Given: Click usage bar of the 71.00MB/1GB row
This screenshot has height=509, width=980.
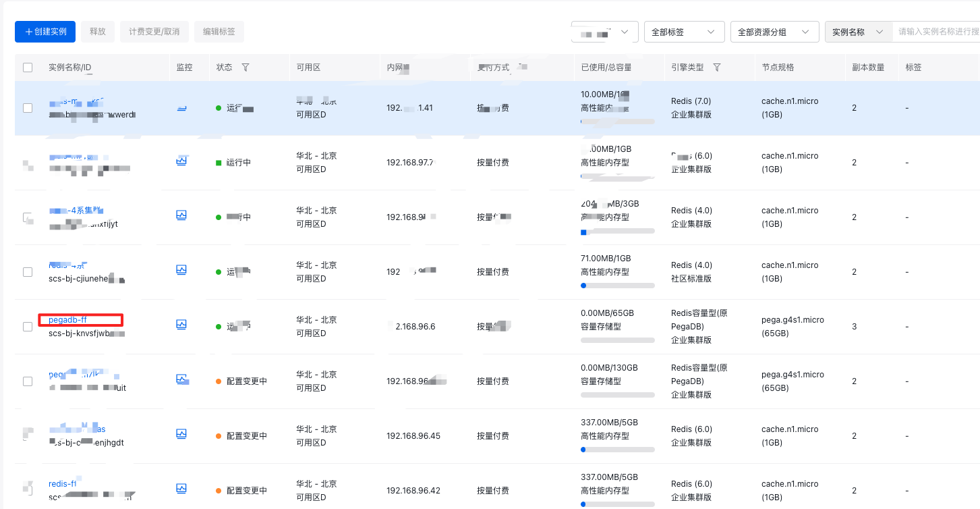Looking at the screenshot, I should [618, 286].
